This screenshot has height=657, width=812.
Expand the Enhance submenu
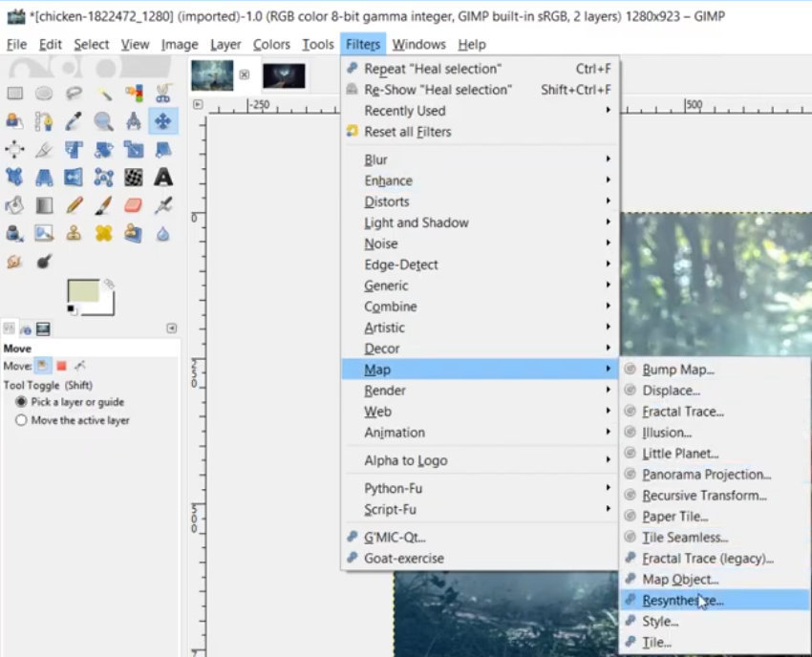coord(481,180)
